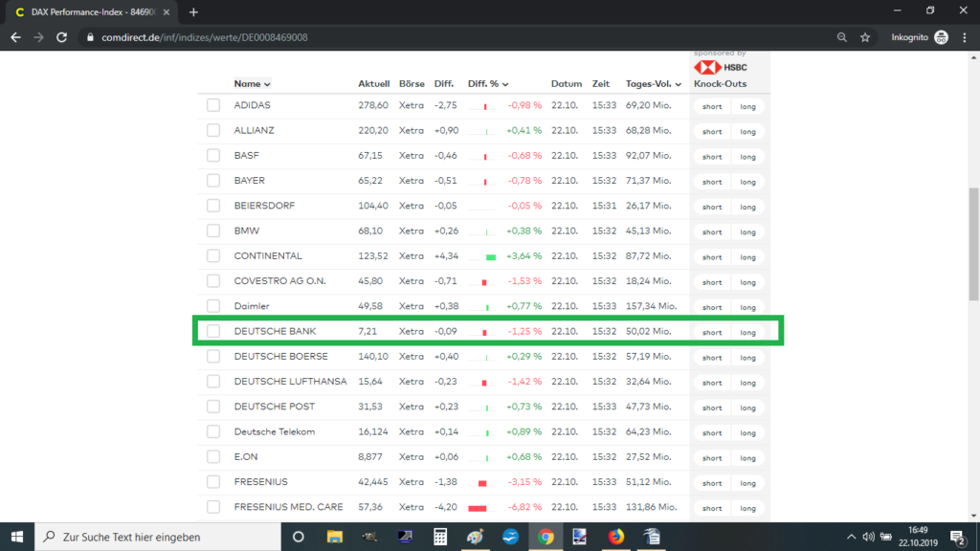
Task: Tick the checkbox for DEUTSCHE BANK
Action: click(213, 331)
